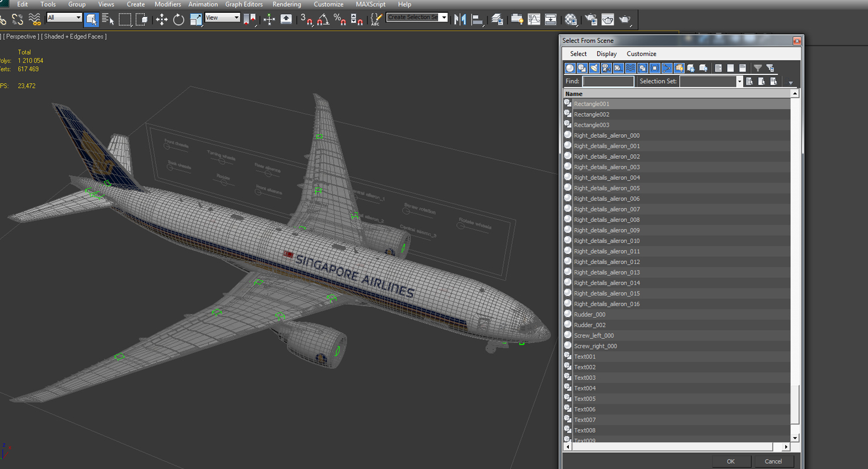
Task: Open Curve Editor icon
Action: (534, 19)
